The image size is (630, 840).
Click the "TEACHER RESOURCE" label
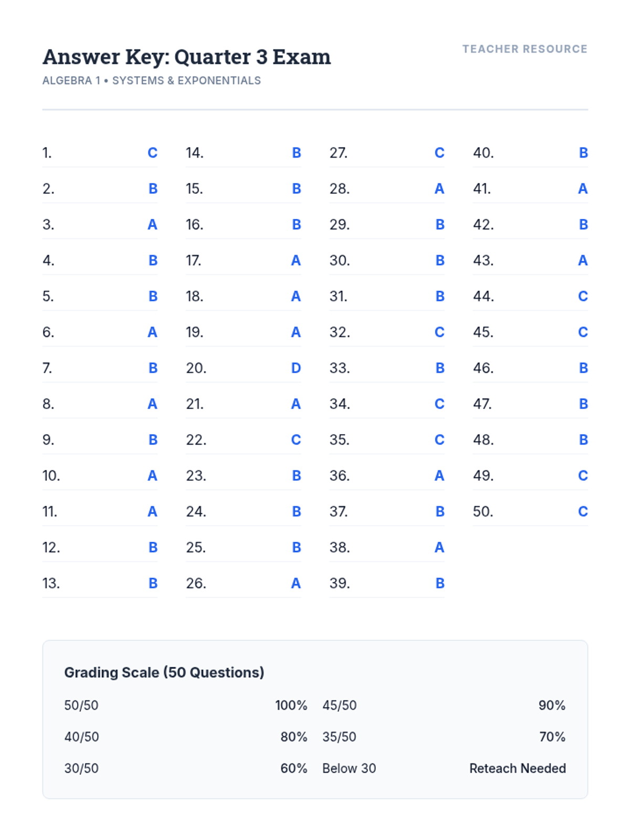click(x=524, y=49)
